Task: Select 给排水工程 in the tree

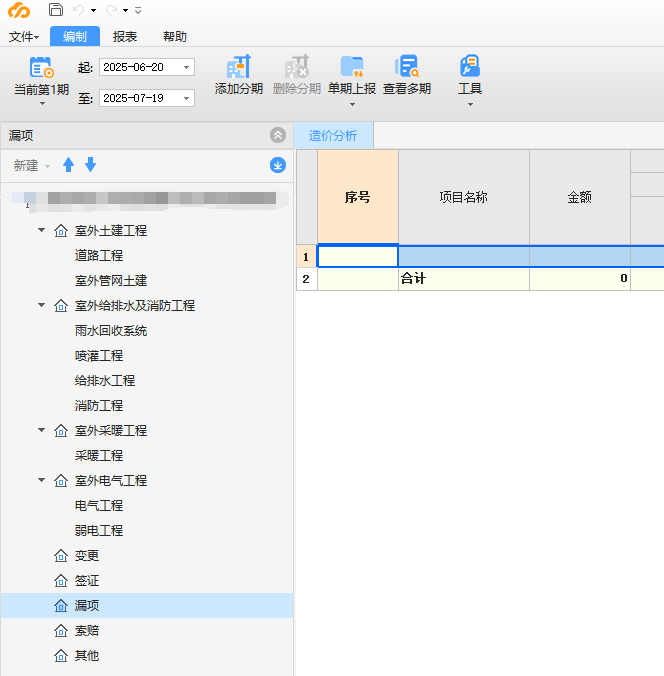Action: [105, 381]
